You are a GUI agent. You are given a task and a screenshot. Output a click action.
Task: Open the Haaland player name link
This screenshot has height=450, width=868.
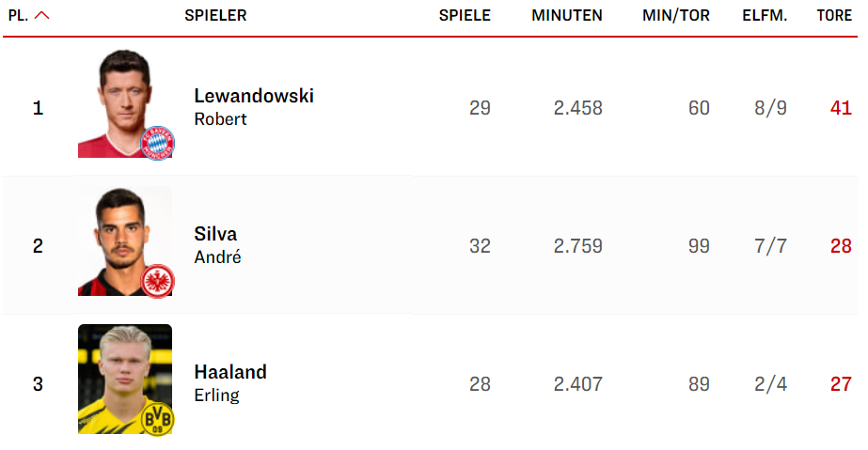click(230, 372)
